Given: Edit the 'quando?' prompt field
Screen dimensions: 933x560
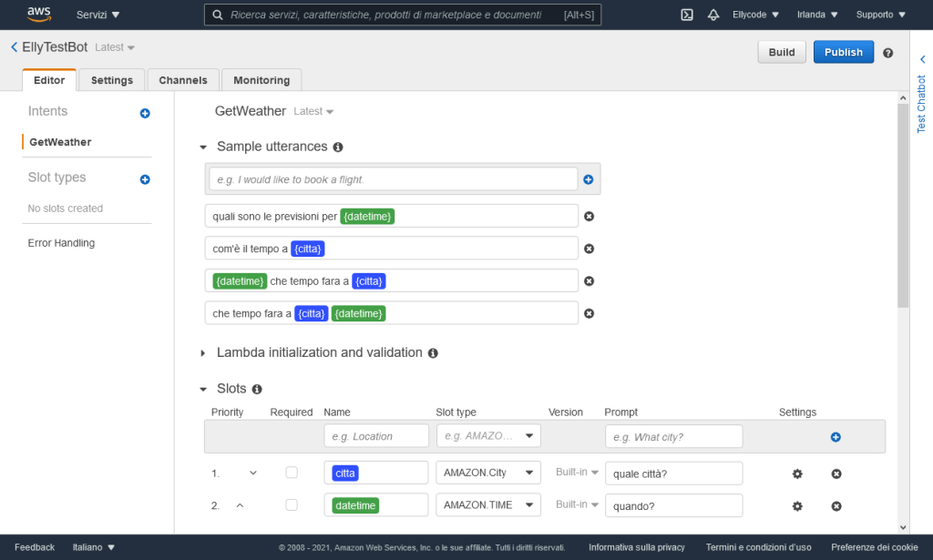Looking at the screenshot, I should pyautogui.click(x=673, y=505).
